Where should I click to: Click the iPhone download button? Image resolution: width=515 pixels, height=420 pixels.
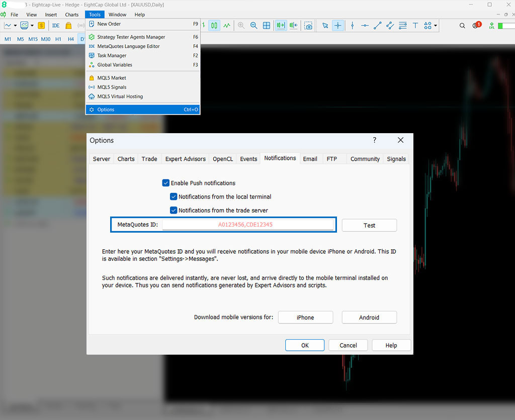305,318
